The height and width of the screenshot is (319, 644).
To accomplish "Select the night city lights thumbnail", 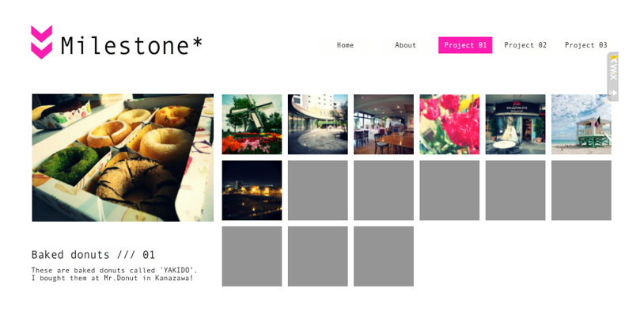I will (x=252, y=190).
